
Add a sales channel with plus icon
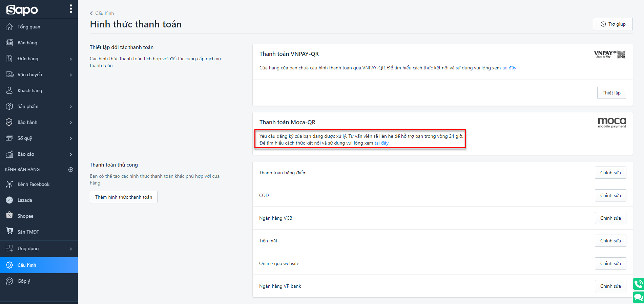tap(71, 170)
